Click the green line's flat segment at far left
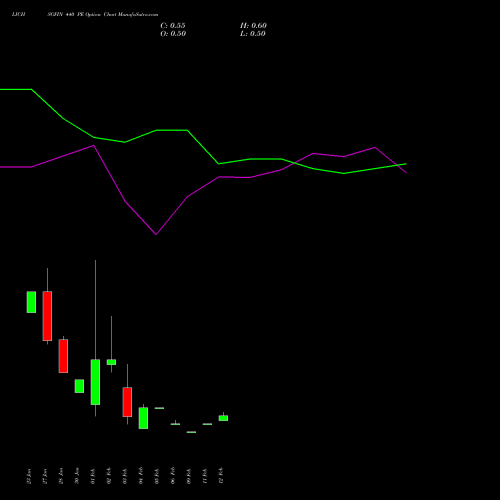500x500 pixels. [x=16, y=89]
